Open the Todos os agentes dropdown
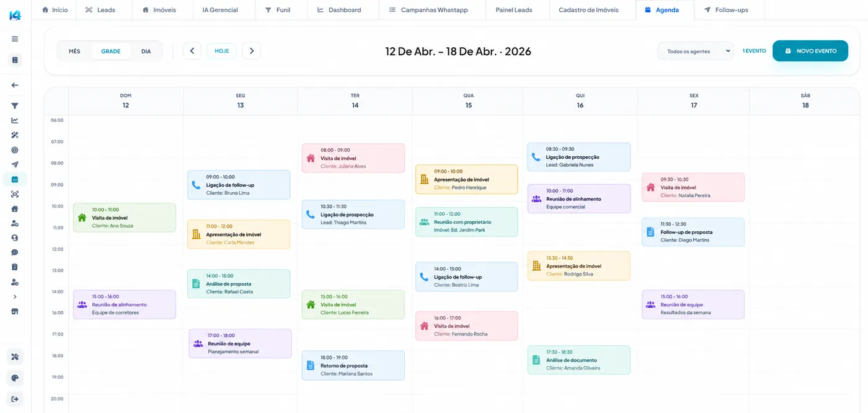Image resolution: width=868 pixels, height=413 pixels. click(x=695, y=51)
